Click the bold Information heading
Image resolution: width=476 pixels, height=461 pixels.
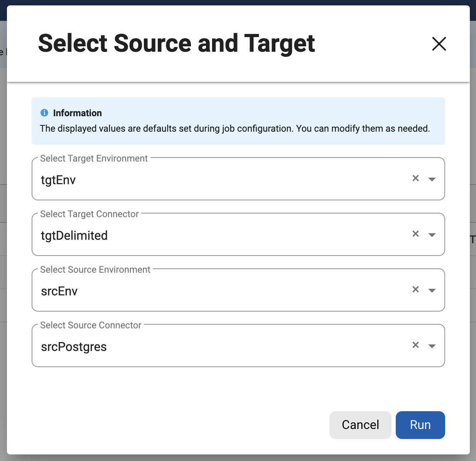coord(78,113)
